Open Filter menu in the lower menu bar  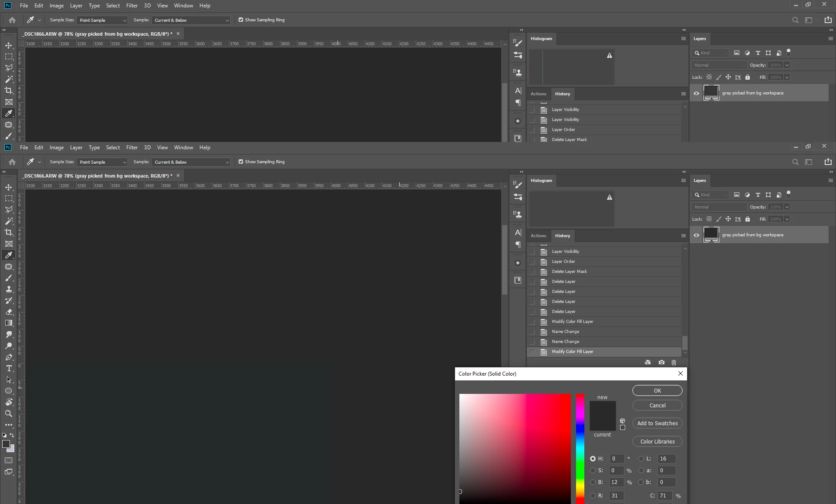pyautogui.click(x=131, y=148)
